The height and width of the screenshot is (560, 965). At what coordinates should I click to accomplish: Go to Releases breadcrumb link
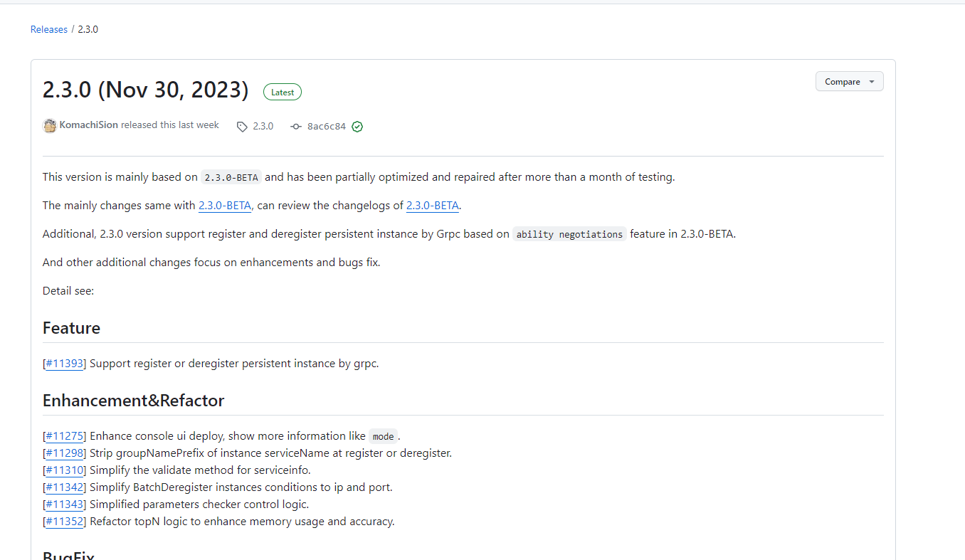(x=49, y=29)
